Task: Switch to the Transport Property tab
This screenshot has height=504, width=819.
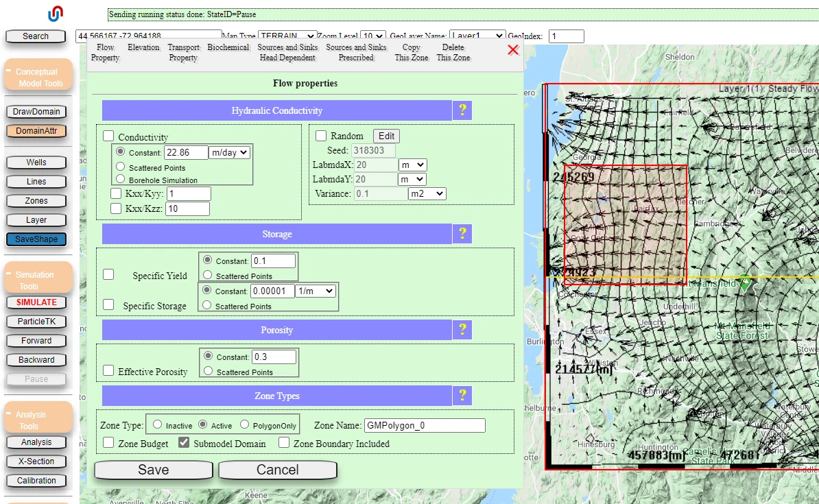Action: (183, 52)
